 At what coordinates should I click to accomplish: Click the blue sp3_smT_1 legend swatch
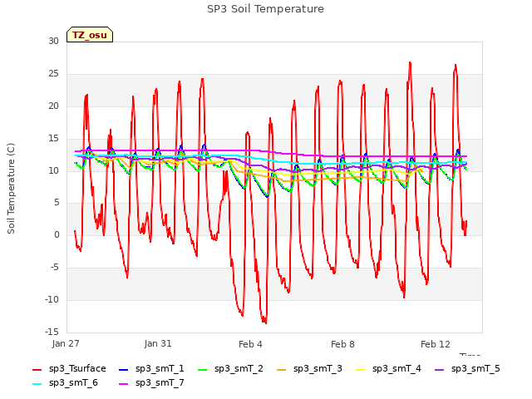[x=124, y=369]
